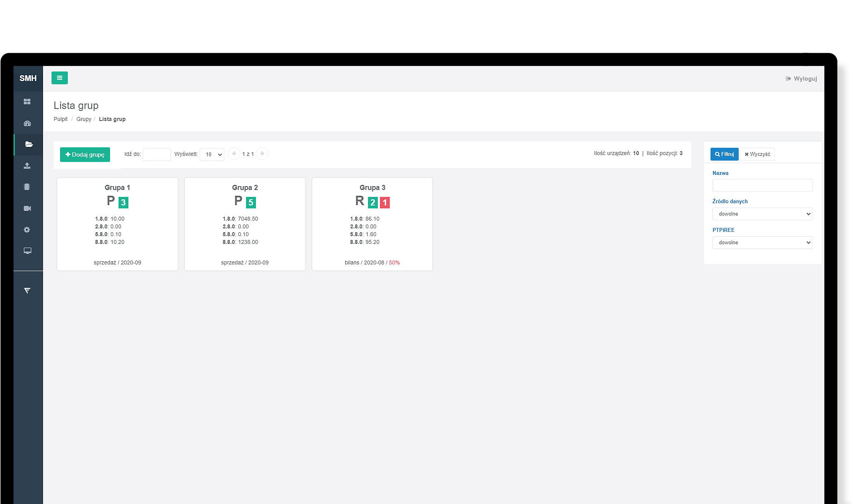Screen dimensions: 853x504
Task: Go to the previous page arrow
Action: pyautogui.click(x=234, y=154)
